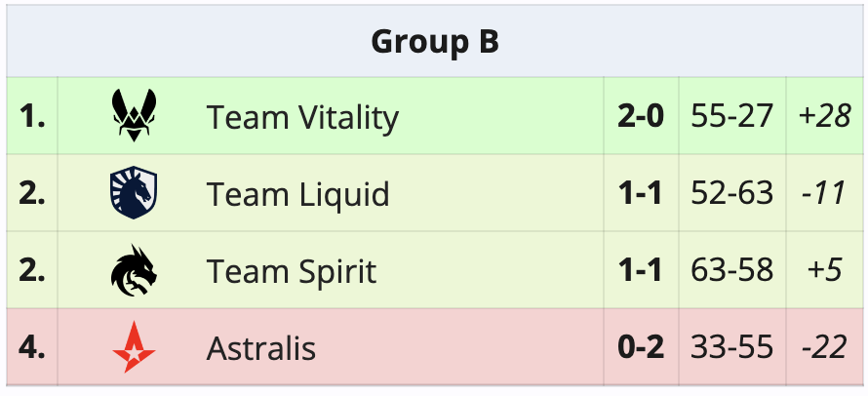Click the red Astralis star logo

[x=134, y=347]
